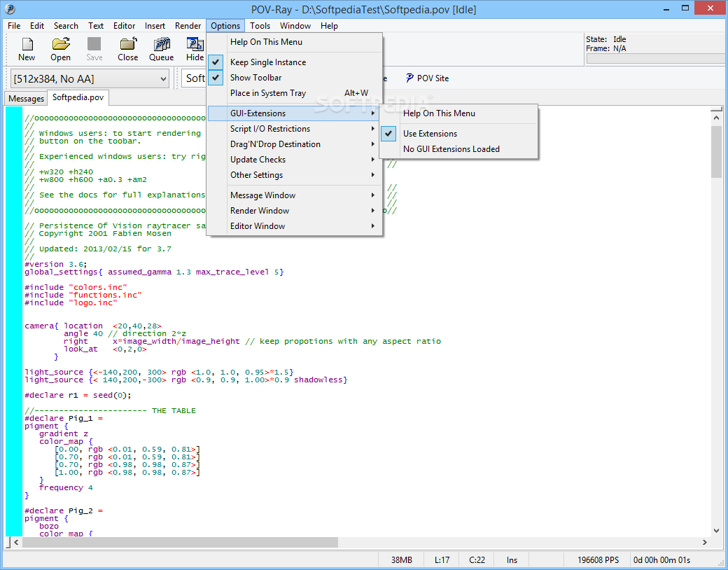Screen dimensions: 728x570
Task: Open the render Queue icon
Action: click(x=161, y=48)
